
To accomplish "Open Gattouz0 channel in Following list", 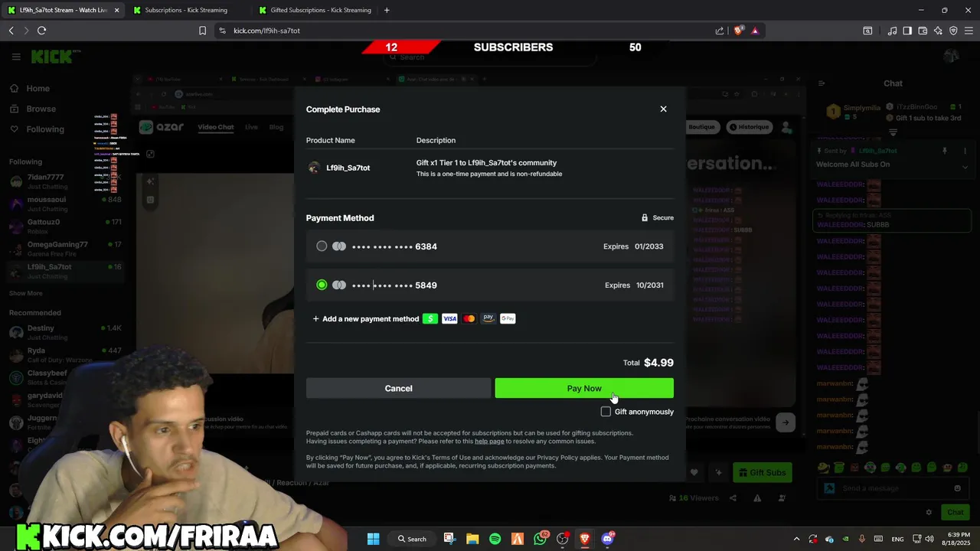I will 65,226.
